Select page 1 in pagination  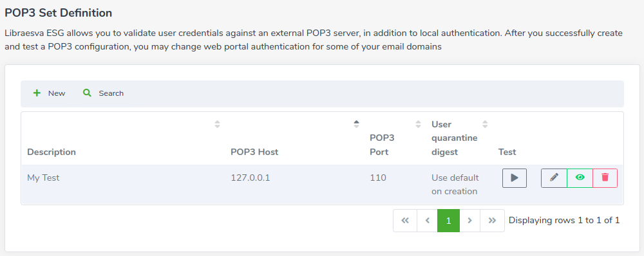pos(448,221)
